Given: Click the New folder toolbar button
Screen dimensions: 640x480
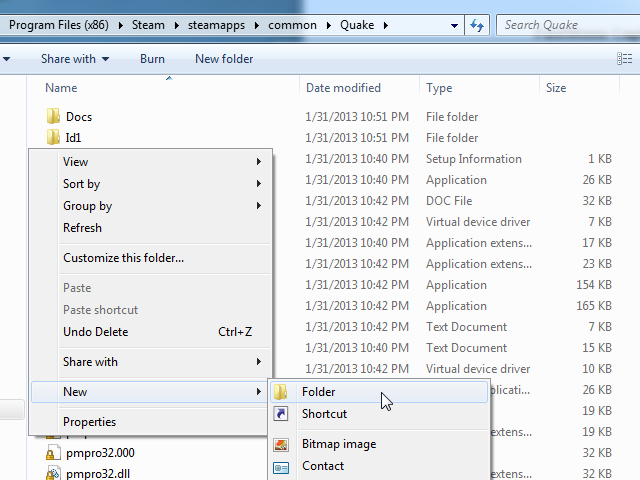Looking at the screenshot, I should pos(224,59).
